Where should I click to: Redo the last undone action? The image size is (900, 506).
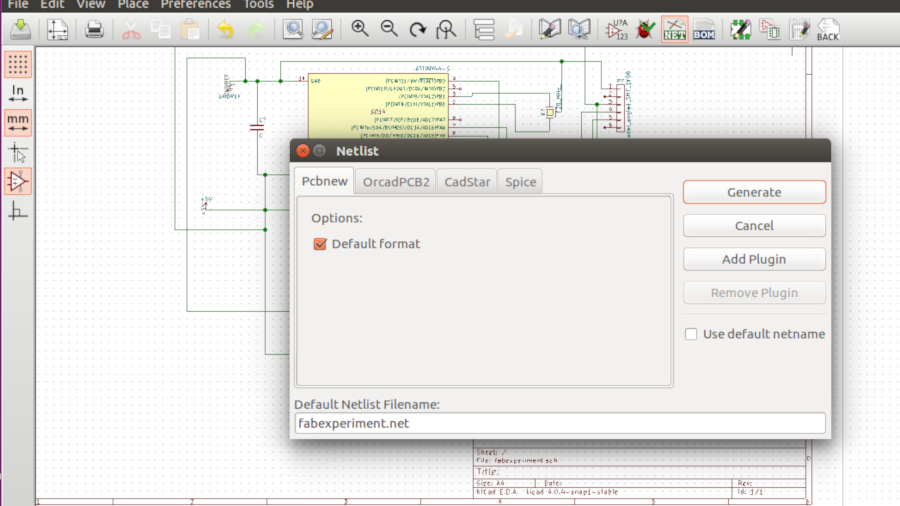[256, 29]
